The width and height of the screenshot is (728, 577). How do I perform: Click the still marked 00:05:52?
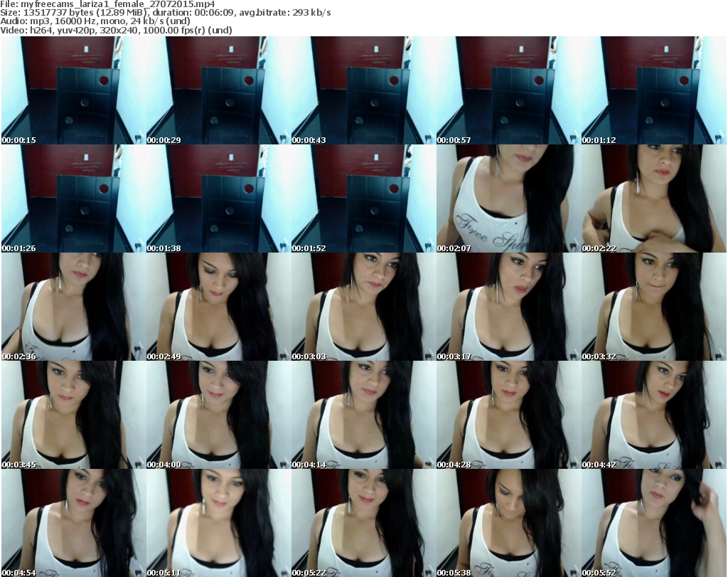(654, 523)
